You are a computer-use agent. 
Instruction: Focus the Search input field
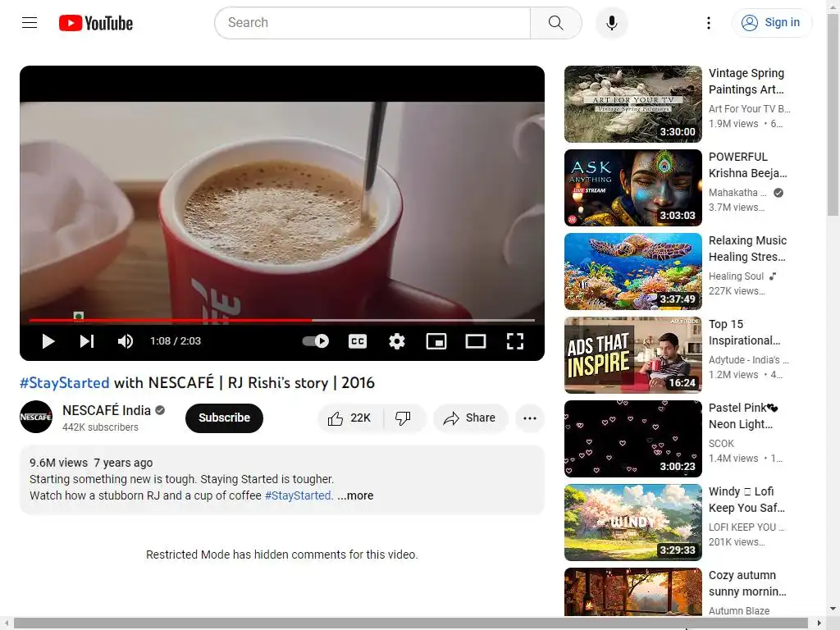[373, 22]
